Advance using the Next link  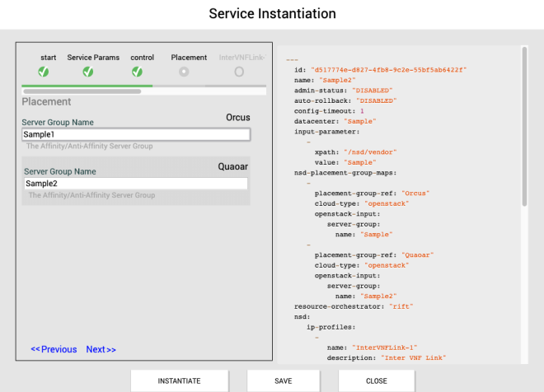tap(101, 349)
